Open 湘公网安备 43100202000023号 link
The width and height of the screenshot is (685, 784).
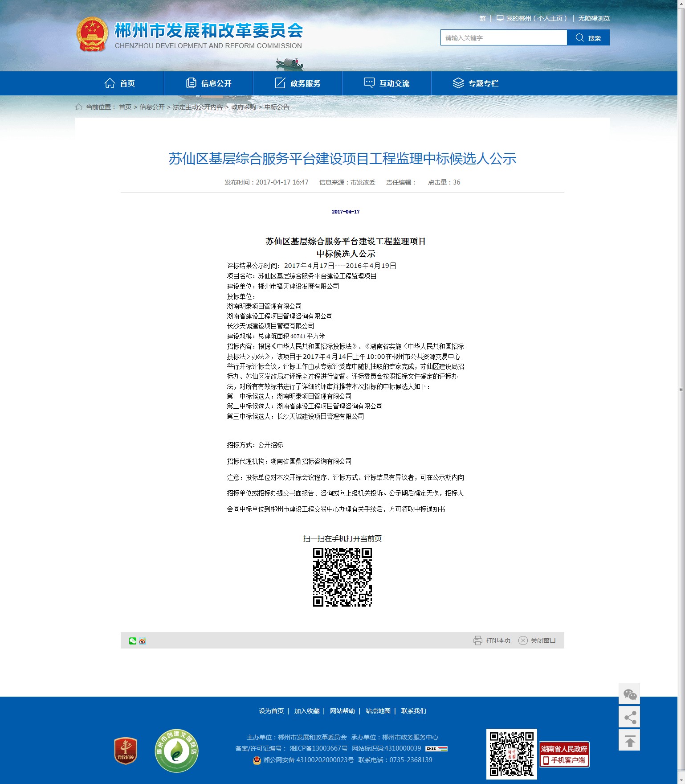tap(309, 760)
